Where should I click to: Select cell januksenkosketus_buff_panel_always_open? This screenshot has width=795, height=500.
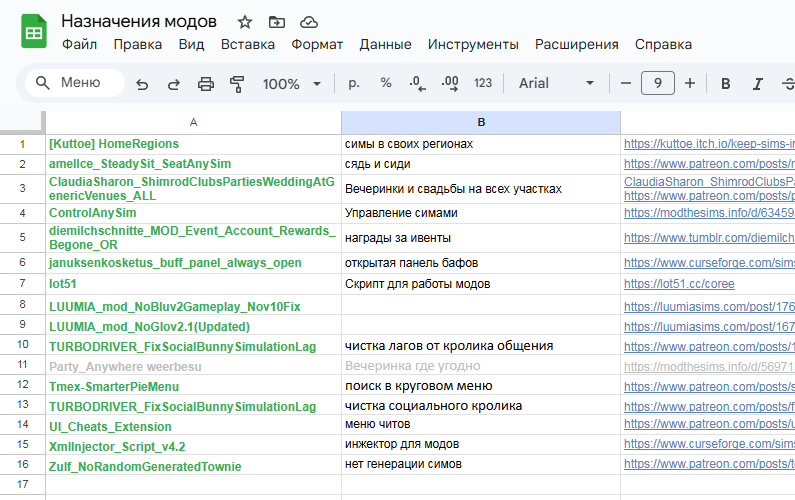[x=193, y=263]
